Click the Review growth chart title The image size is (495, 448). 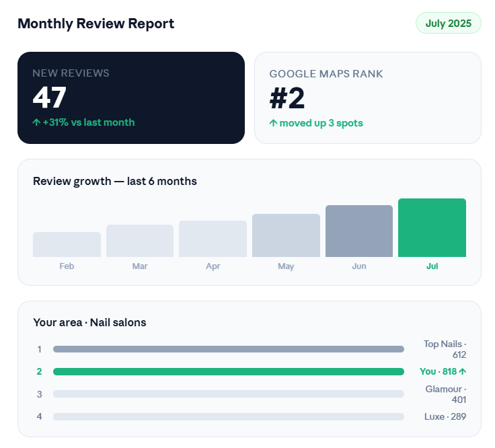pos(115,181)
